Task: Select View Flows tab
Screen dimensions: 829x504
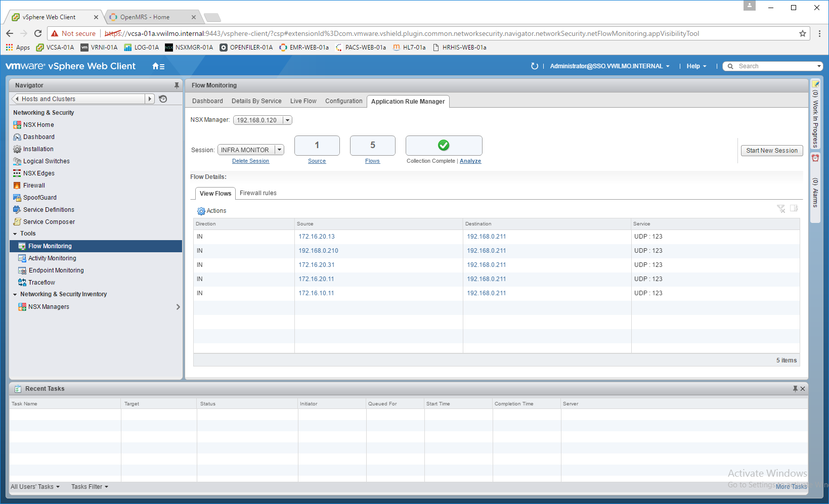Action: (215, 194)
